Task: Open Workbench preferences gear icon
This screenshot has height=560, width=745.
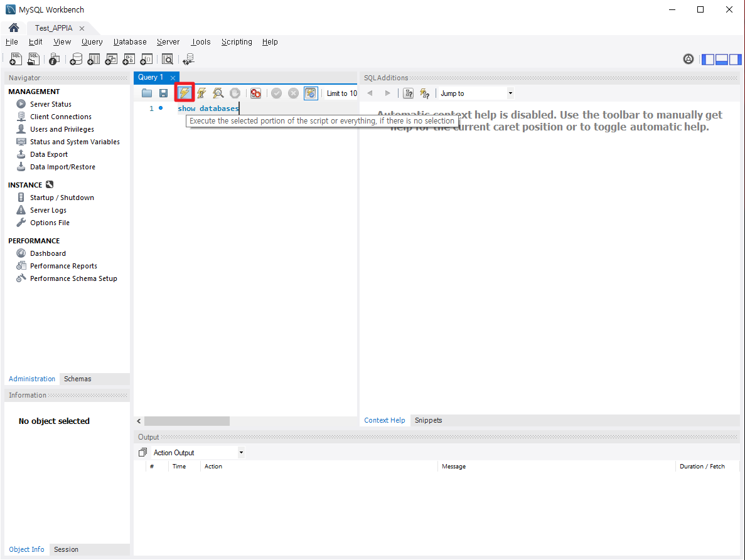Action: (x=688, y=59)
